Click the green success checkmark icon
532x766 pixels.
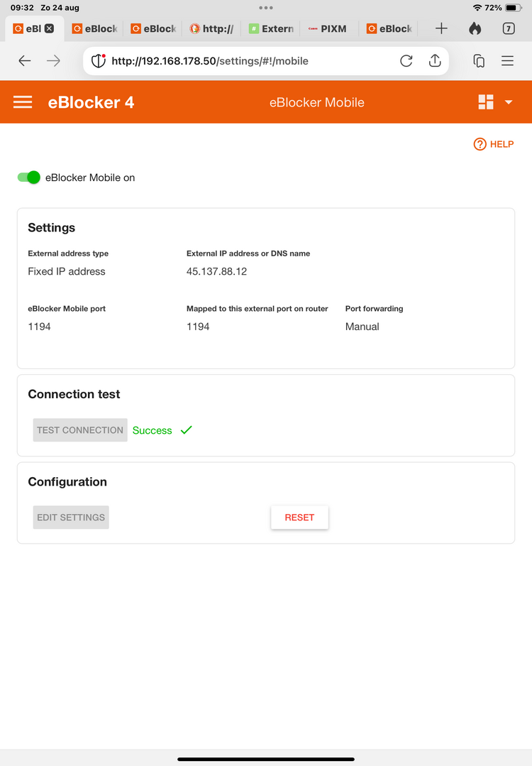click(186, 430)
